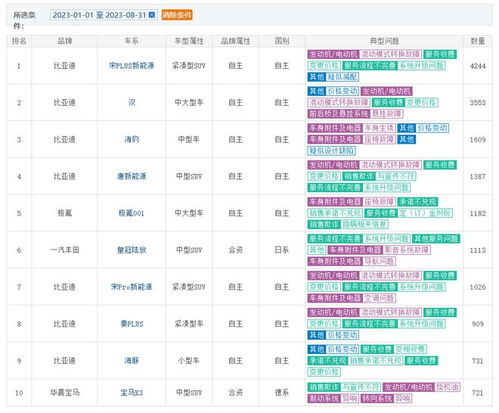Select the 疑似设计缺陷 tag in 海豹 row
499x413 pixels.
331,151
